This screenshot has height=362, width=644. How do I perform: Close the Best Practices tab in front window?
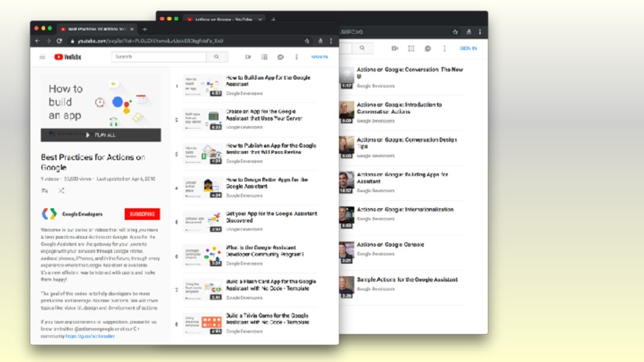tap(132, 29)
